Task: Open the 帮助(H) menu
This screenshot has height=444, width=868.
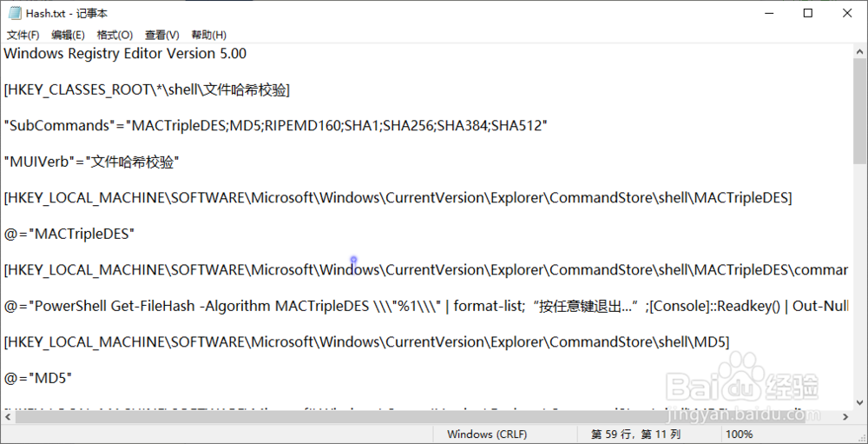Action: click(x=208, y=35)
